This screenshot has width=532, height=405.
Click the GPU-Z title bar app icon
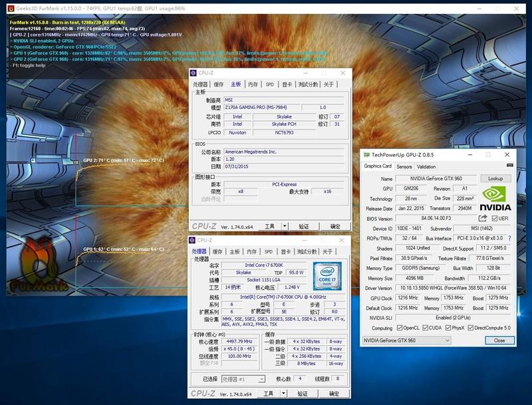pyautogui.click(x=366, y=155)
